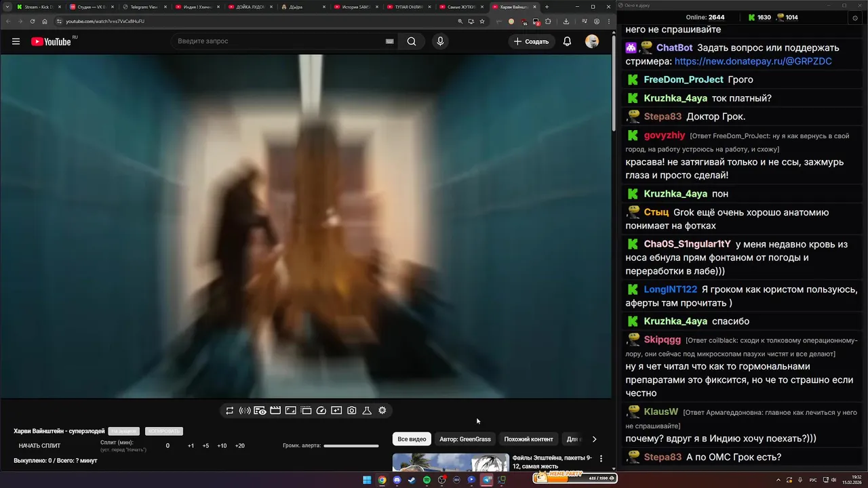Expand the video chips row with right arrow
Viewport: 868px width, 488px height.
tap(594, 439)
